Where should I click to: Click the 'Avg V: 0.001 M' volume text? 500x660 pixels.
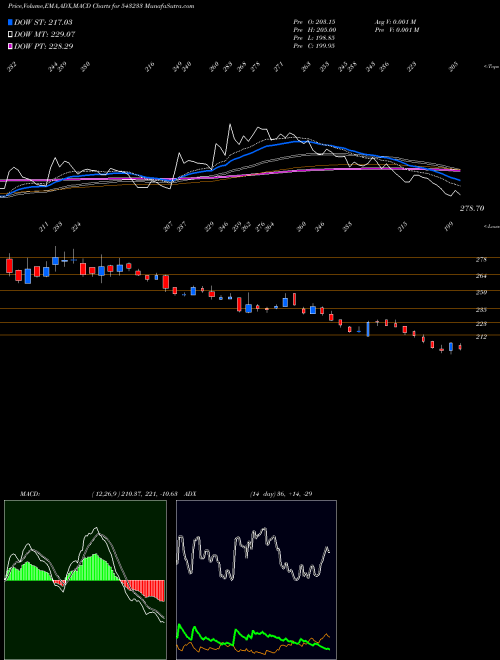click(x=395, y=21)
